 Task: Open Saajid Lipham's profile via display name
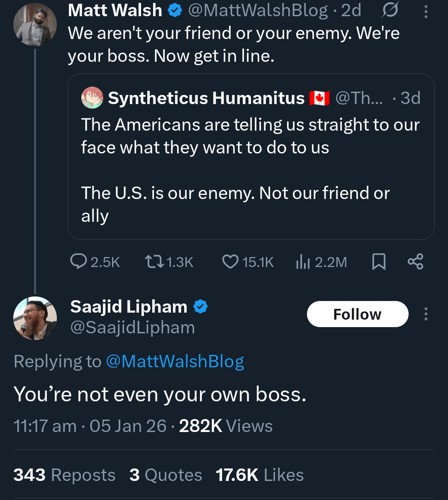129,307
